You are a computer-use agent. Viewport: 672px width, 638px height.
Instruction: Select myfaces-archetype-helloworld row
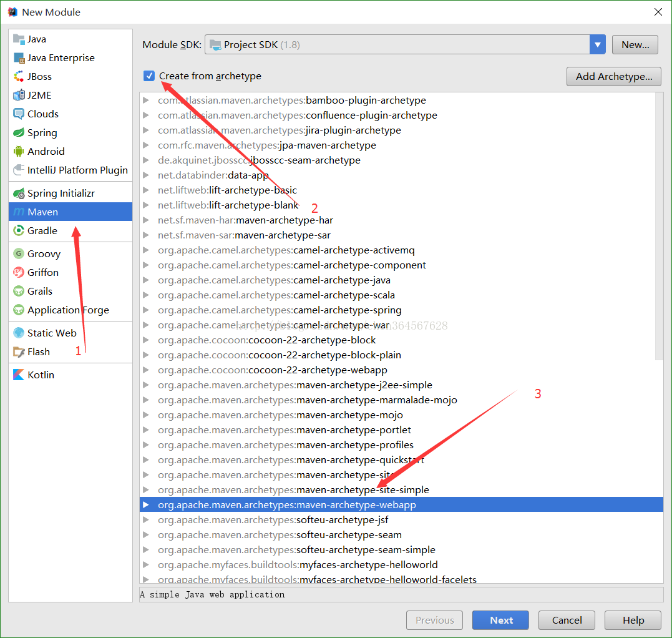pyautogui.click(x=401, y=564)
